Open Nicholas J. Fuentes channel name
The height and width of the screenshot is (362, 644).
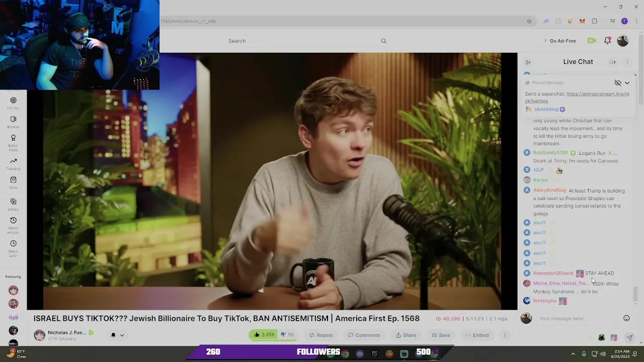66,332
